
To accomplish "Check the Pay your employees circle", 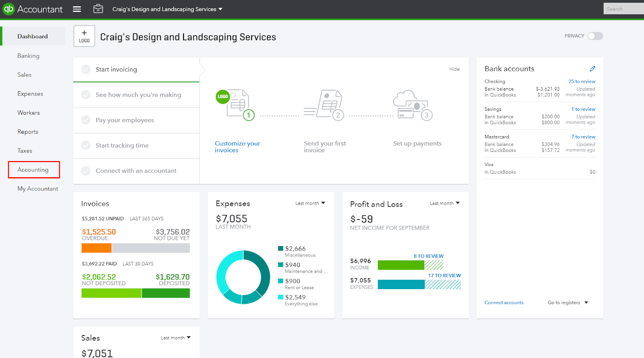I will coord(86,120).
